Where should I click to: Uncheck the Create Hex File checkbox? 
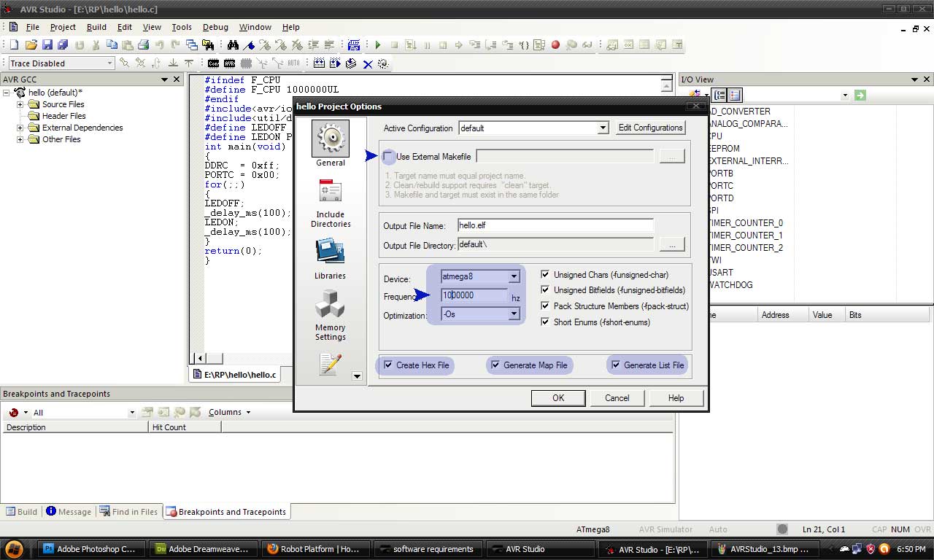388,365
